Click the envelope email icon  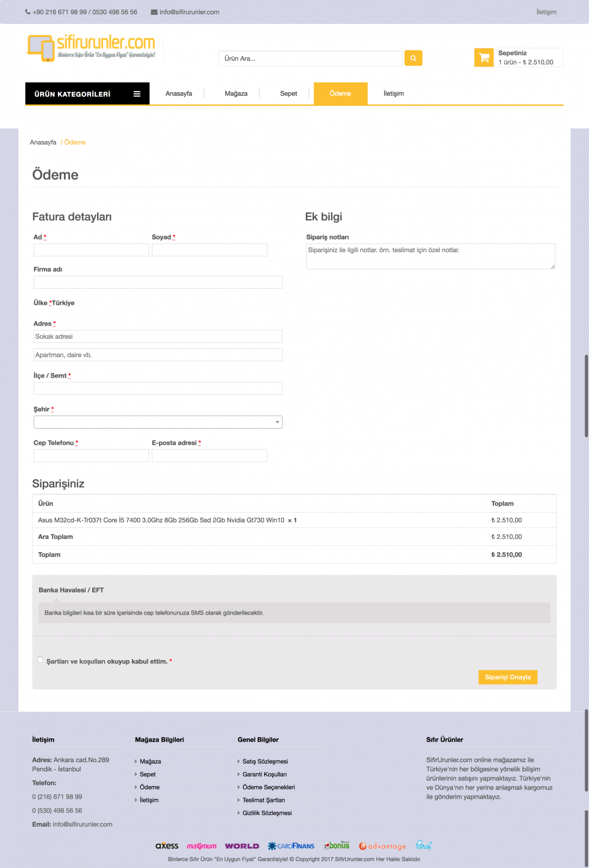[154, 12]
